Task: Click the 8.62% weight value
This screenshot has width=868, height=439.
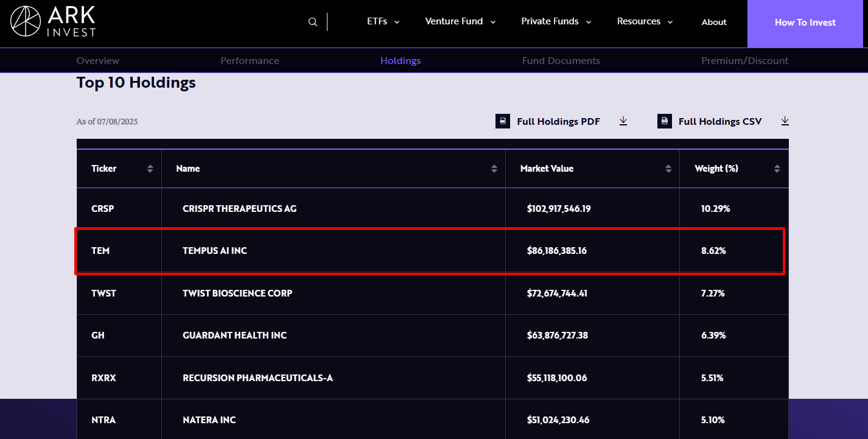Action: click(713, 251)
